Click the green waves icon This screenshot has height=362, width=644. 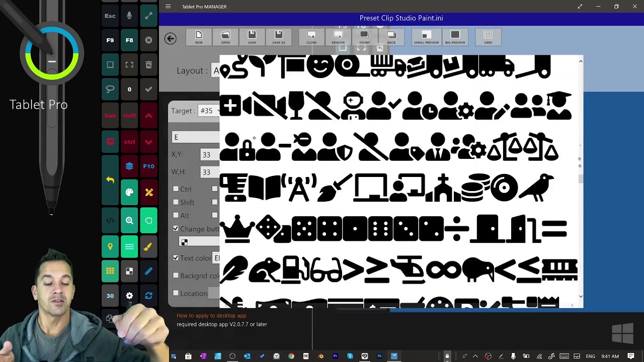pos(129,247)
